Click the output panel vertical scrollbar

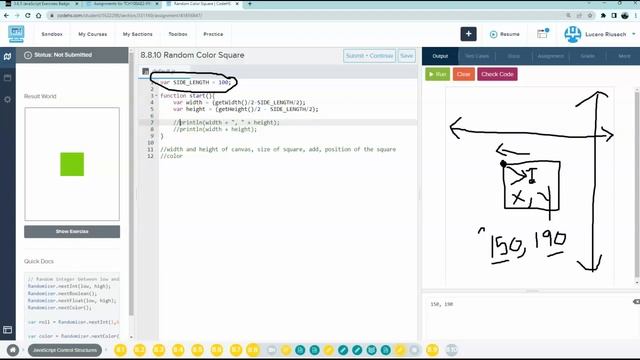point(637,184)
